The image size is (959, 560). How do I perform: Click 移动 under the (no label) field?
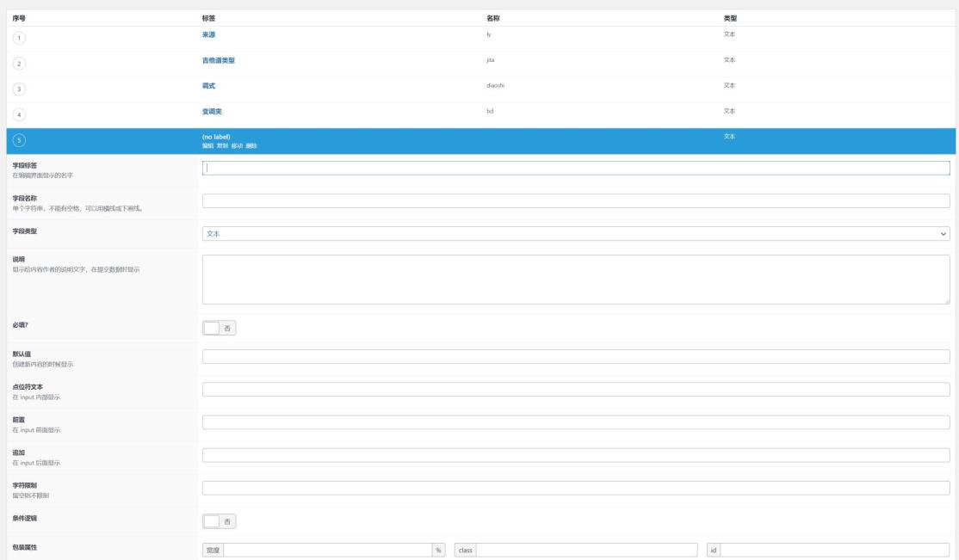pos(237,146)
